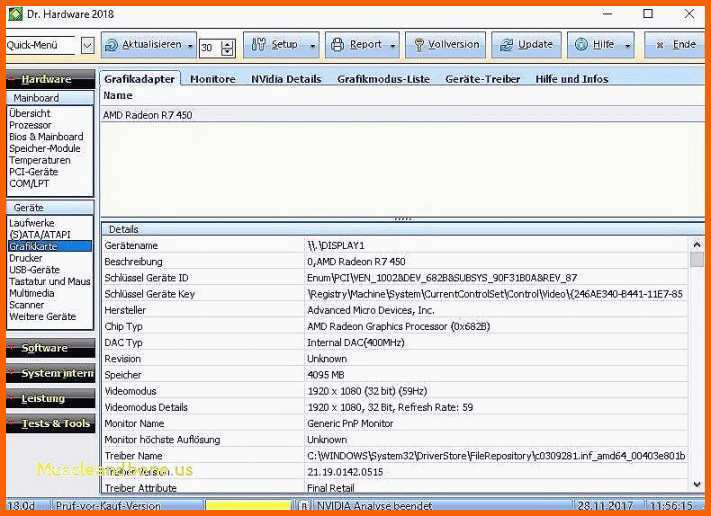Image resolution: width=711 pixels, height=516 pixels.
Task: Select the AMD Radeon R7 450 adapter row
Action: click(402, 115)
